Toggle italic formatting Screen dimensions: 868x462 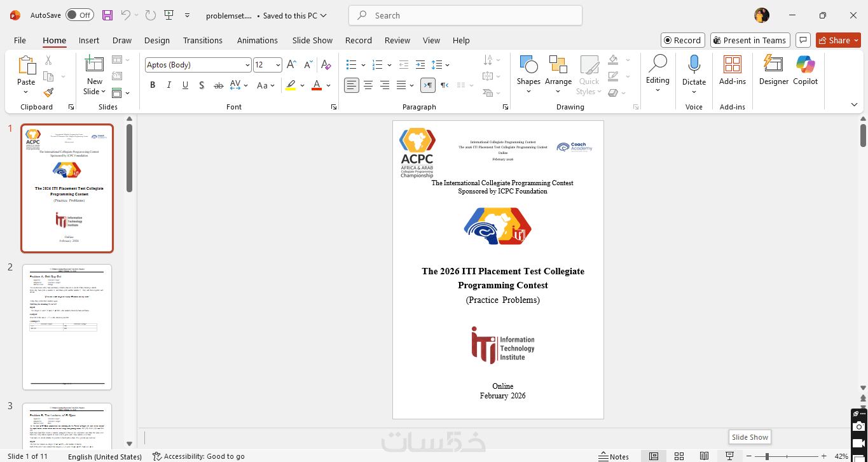click(x=169, y=85)
